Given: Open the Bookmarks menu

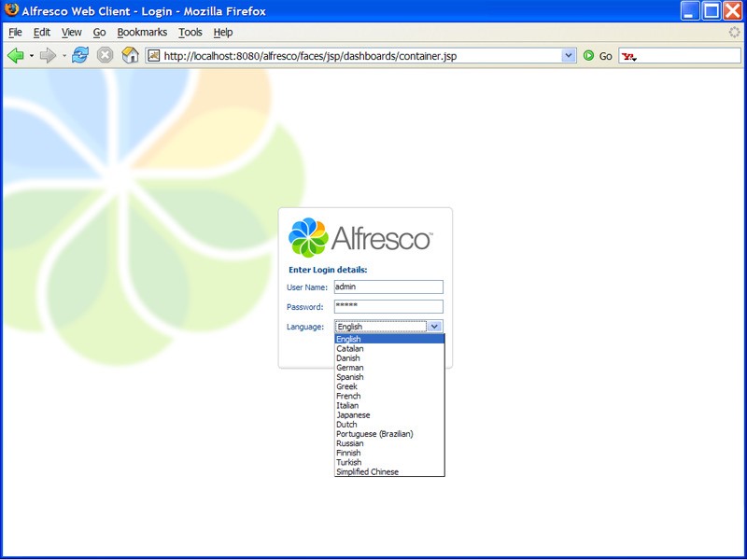Looking at the screenshot, I should 141,31.
